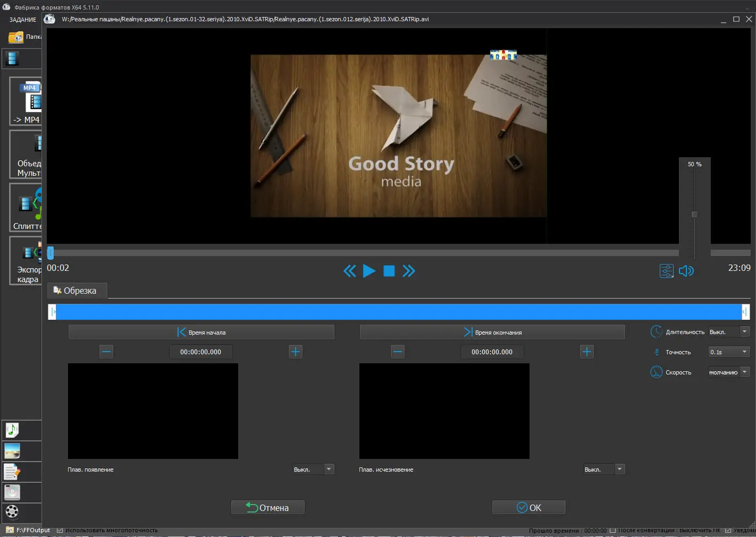Click the video seek bar handle
The image size is (756, 537).
tap(51, 253)
